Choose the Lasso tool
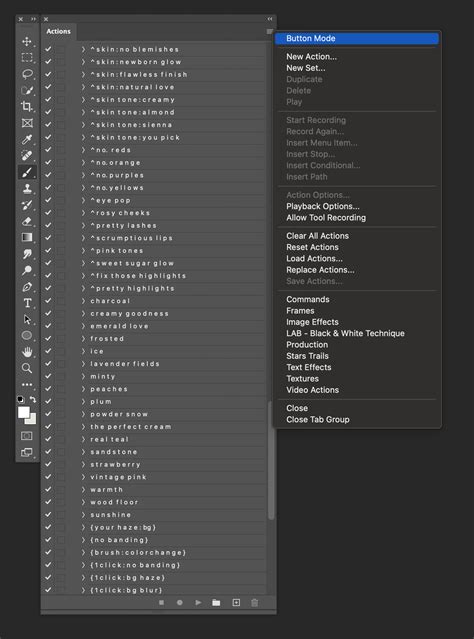This screenshot has width=474, height=639. 27,74
